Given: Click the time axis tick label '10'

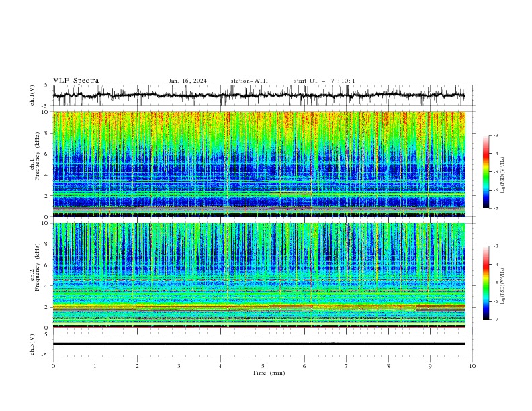Looking at the screenshot, I should pos(472,366).
